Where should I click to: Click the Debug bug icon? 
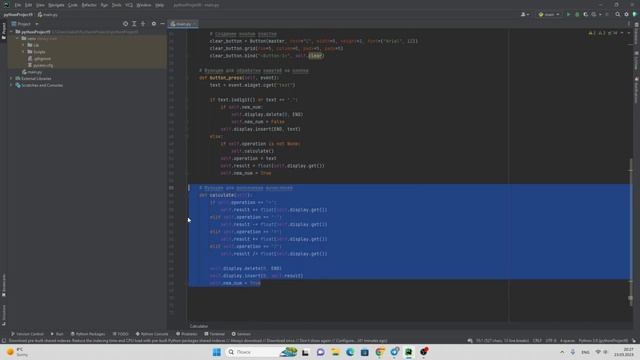point(577,14)
